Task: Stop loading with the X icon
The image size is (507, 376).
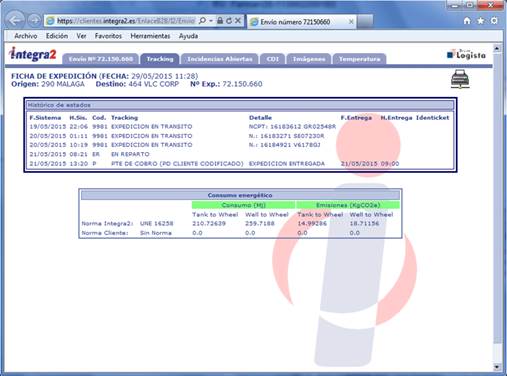Action: [x=238, y=21]
